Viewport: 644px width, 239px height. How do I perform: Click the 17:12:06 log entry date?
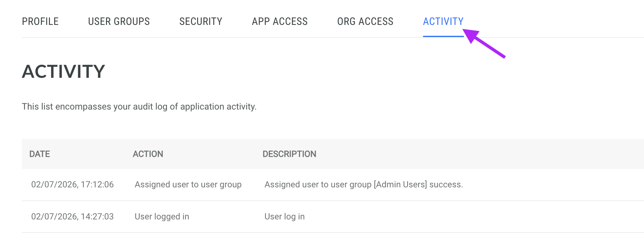[72, 185]
